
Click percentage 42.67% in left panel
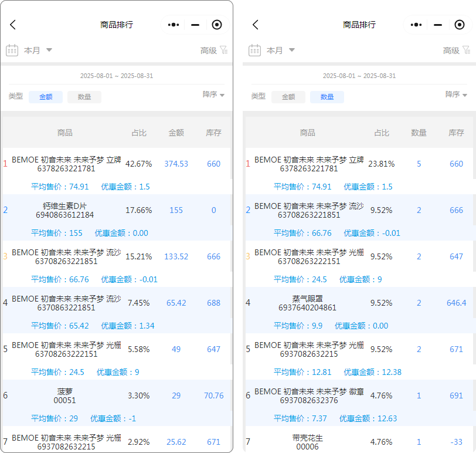[x=139, y=164]
